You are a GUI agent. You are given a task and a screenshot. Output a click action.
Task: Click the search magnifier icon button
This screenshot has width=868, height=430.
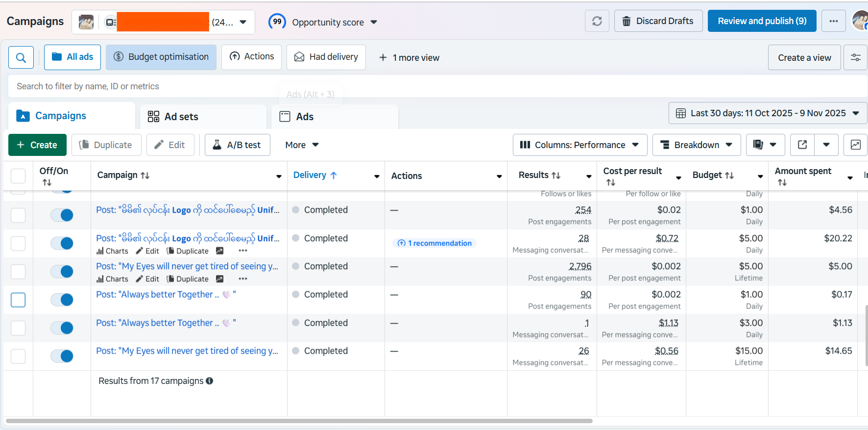click(21, 58)
